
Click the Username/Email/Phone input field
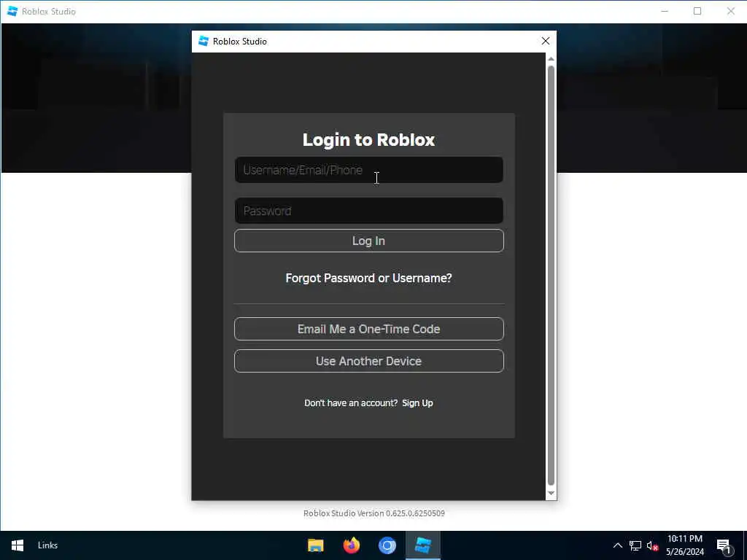[x=368, y=170]
